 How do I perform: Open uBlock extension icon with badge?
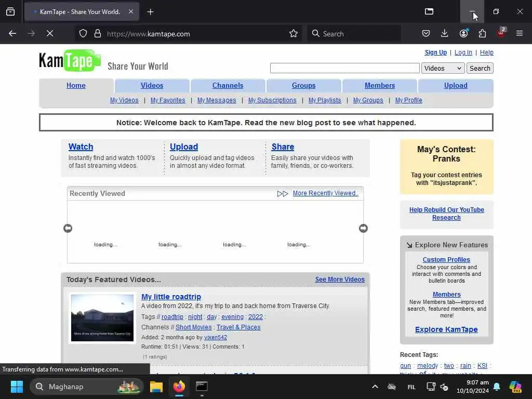(x=501, y=33)
